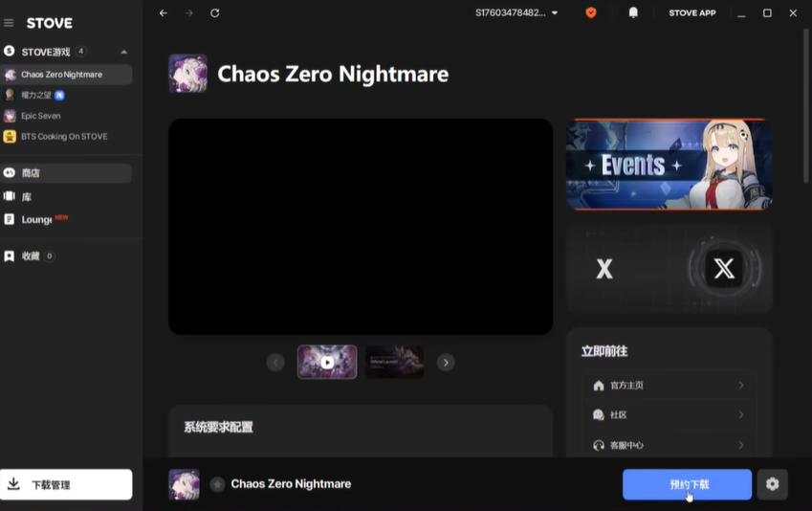Click the vertical page scrollbar
The image size is (812, 511).
pos(806,105)
